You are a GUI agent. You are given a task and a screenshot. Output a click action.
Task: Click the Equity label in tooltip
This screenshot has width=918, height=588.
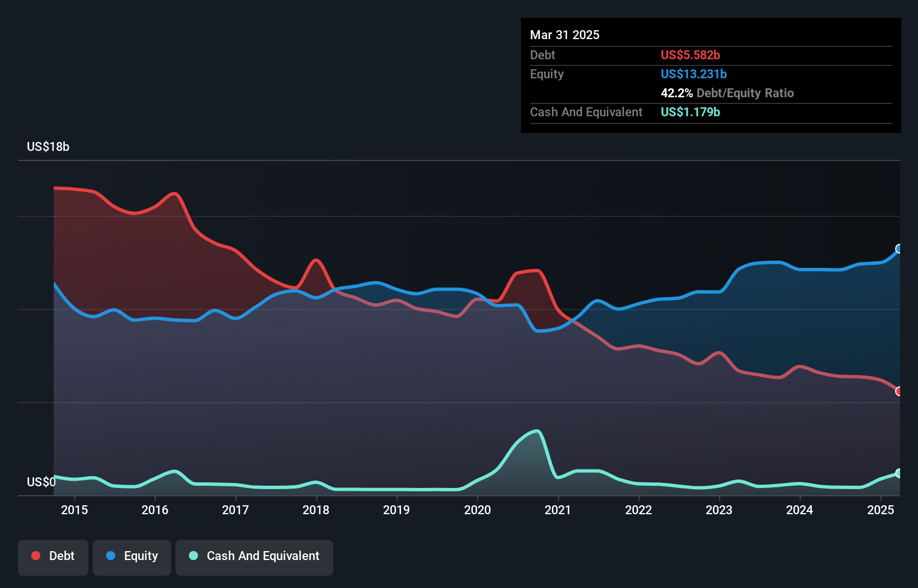point(547,74)
